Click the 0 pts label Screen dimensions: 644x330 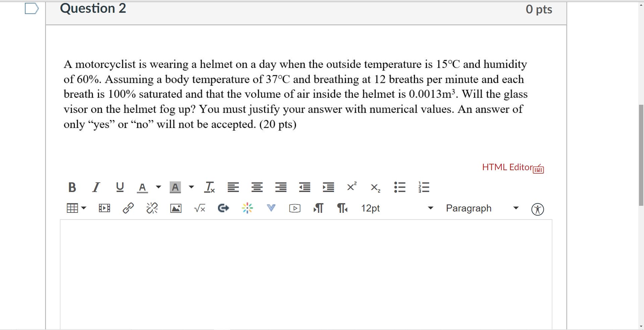539,9
